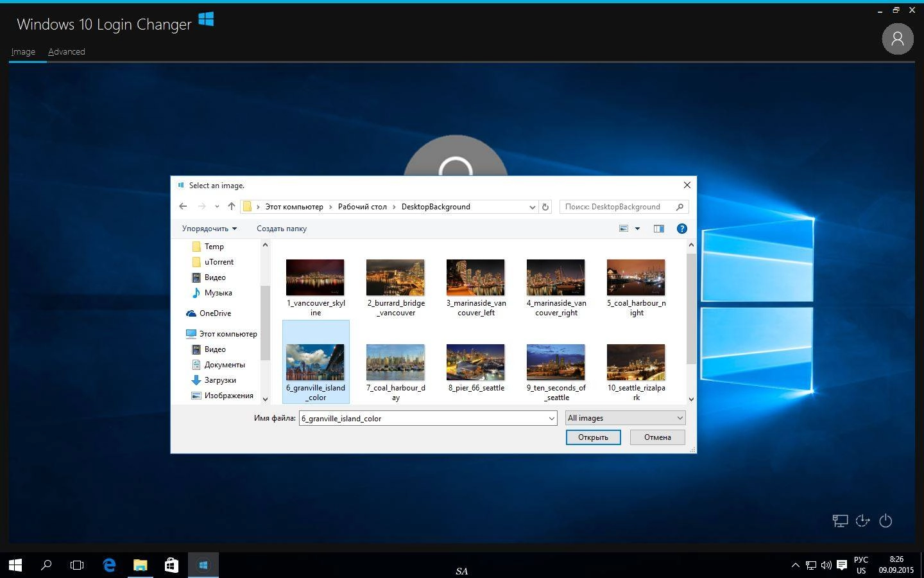The height and width of the screenshot is (578, 924).
Task: Launch Microsoft Edge from the taskbar
Action: coord(109,565)
